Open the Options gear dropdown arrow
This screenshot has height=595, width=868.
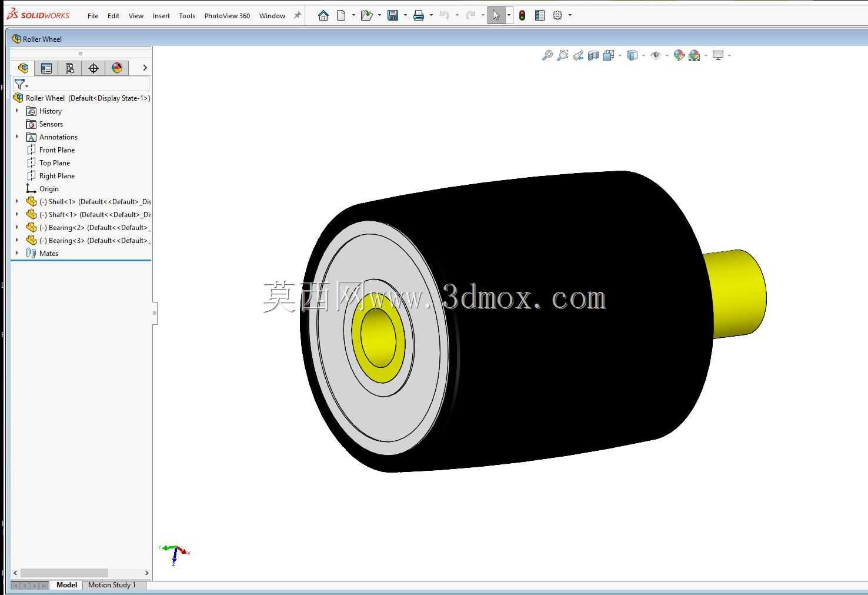[570, 15]
